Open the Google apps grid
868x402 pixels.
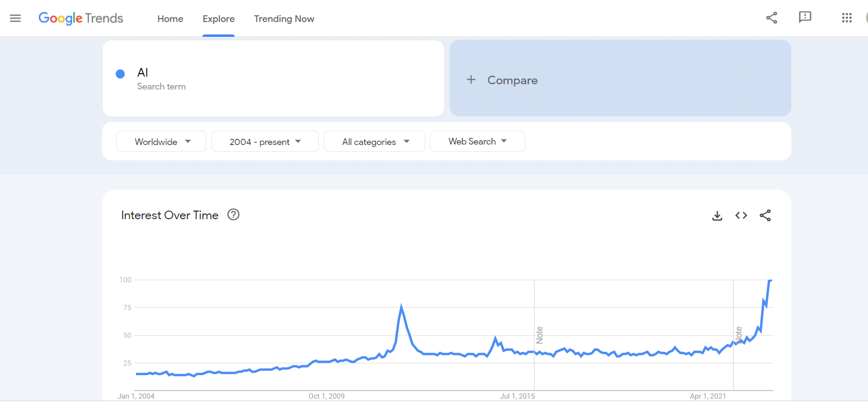[846, 18]
